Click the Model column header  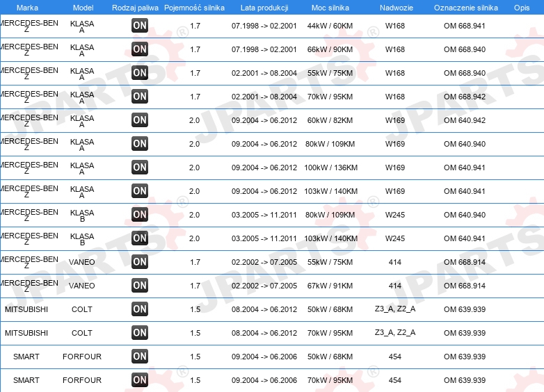click(83, 8)
